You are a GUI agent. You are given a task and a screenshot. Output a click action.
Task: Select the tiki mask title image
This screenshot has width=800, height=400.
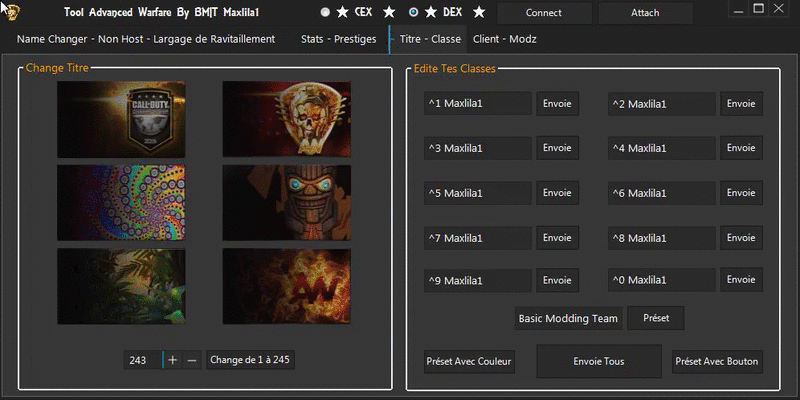[x=287, y=203]
